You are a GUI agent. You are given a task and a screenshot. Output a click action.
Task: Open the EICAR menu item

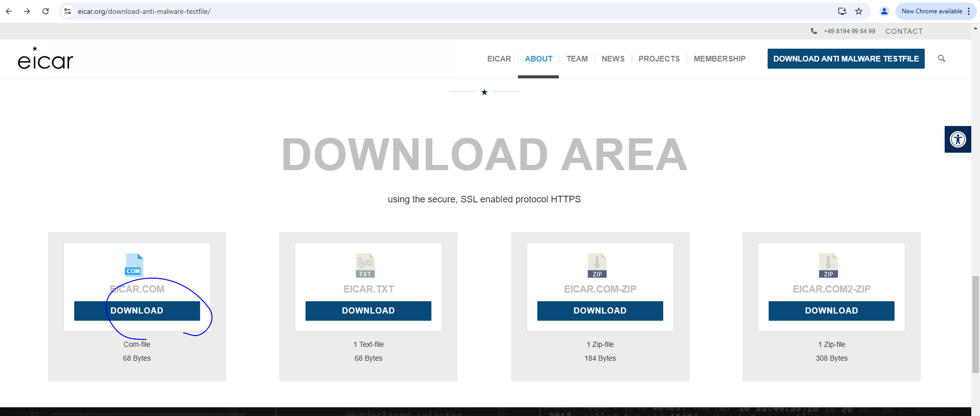tap(499, 59)
